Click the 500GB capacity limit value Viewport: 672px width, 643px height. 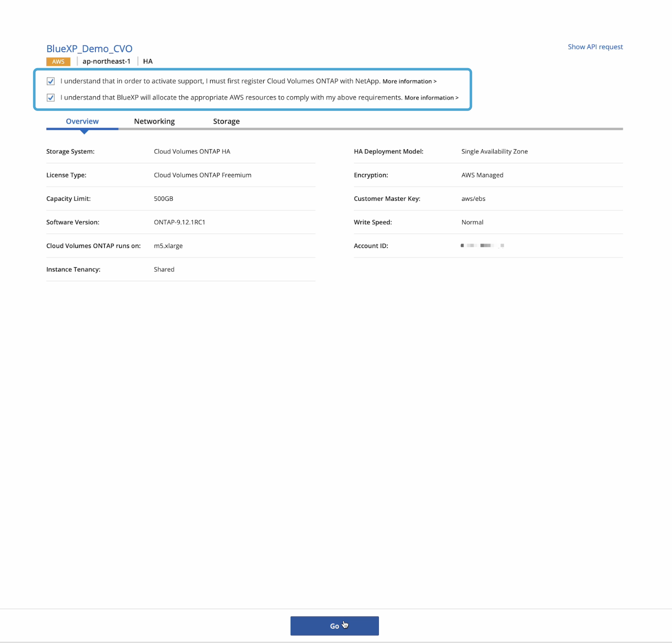click(163, 198)
